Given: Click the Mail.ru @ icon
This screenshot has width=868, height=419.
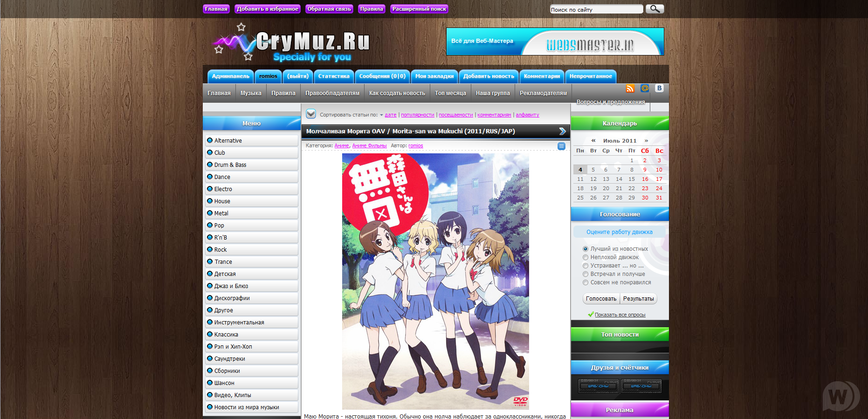Looking at the screenshot, I should click(645, 88).
